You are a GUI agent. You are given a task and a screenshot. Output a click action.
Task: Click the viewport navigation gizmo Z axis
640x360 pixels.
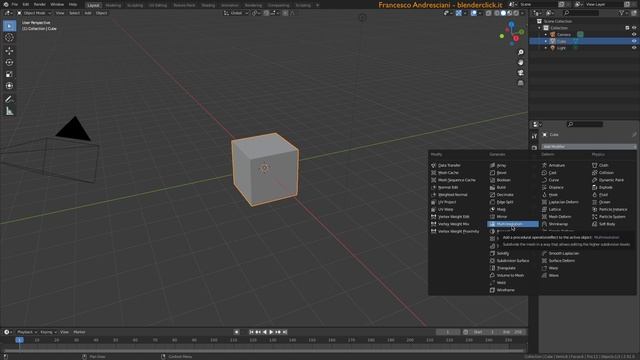pos(511,25)
